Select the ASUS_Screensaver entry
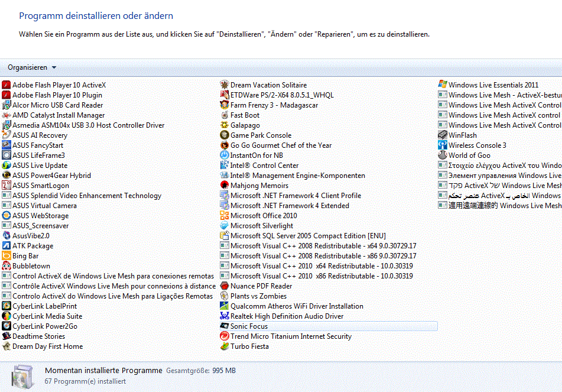The height and width of the screenshot is (392, 562). [35, 226]
